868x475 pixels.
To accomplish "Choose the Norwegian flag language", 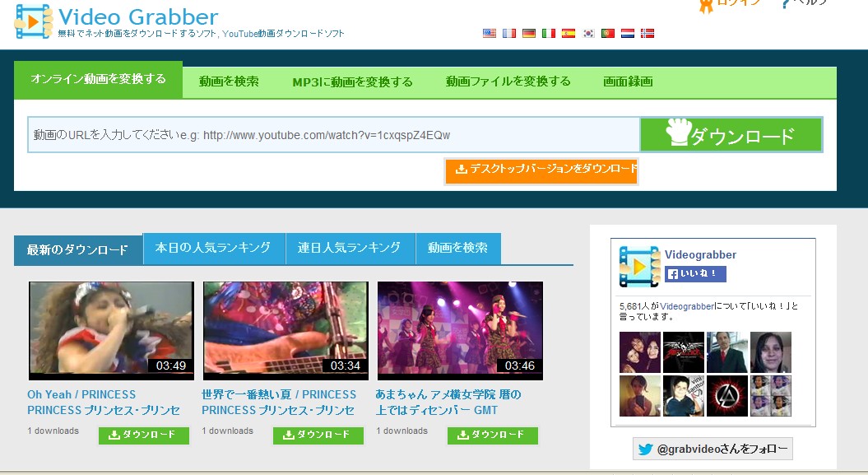I will 648,33.
